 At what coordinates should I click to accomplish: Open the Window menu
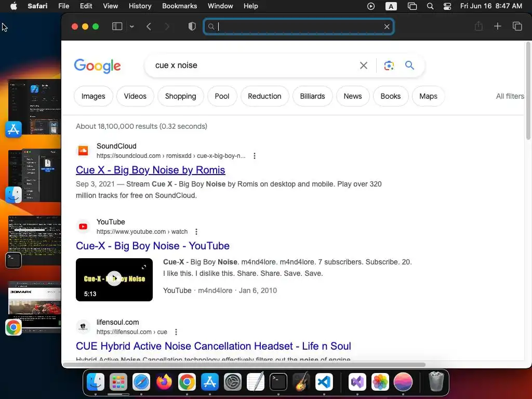click(220, 6)
